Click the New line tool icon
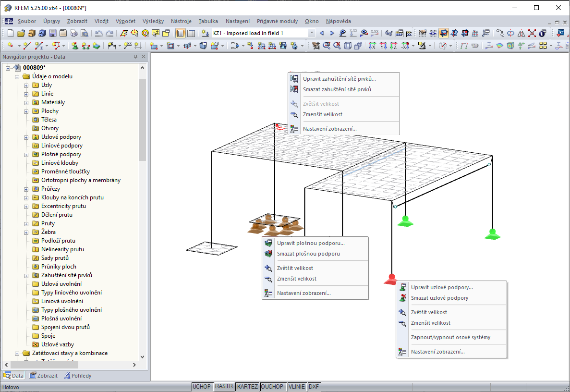The height and width of the screenshot is (392, 570). point(27,46)
